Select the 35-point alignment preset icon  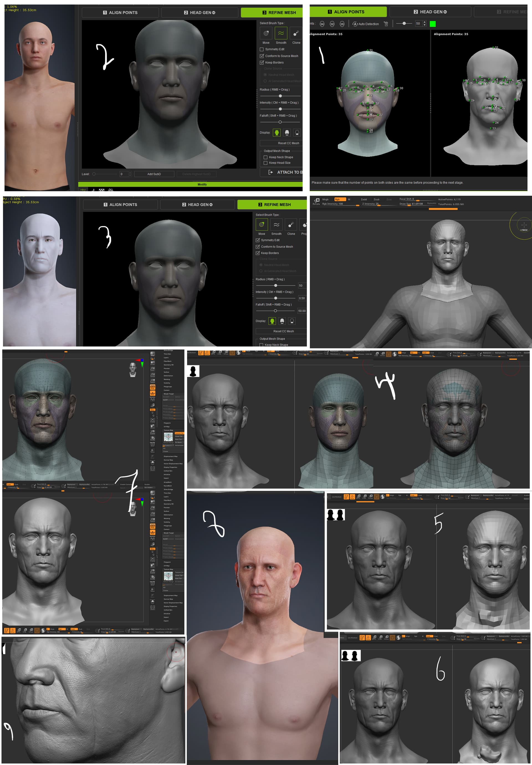[x=342, y=24]
